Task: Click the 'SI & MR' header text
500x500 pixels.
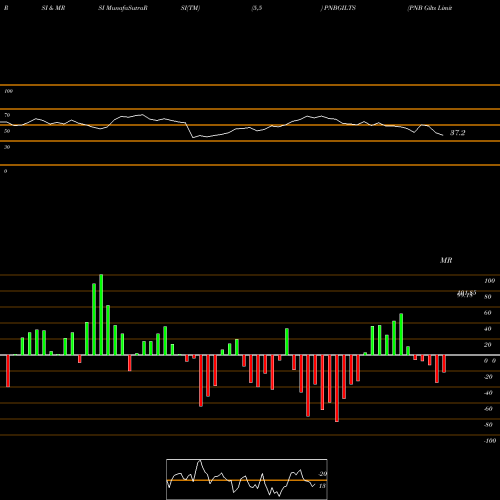Action: click(x=53, y=8)
